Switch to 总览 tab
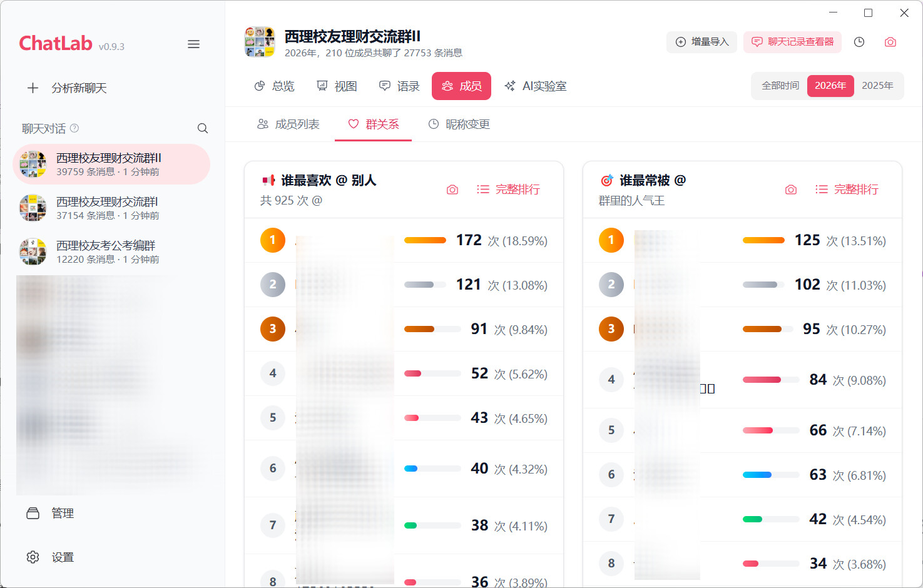The height and width of the screenshot is (588, 923). pyautogui.click(x=274, y=86)
